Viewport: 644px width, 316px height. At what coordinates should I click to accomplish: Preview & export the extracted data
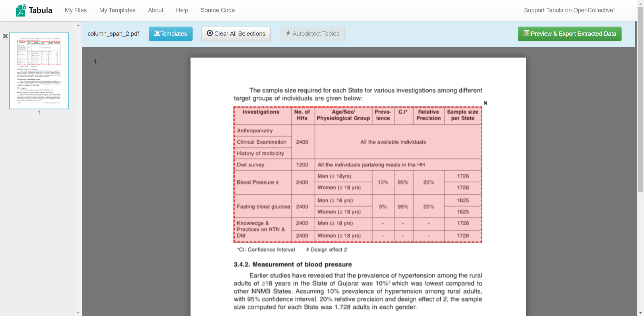pyautogui.click(x=569, y=34)
